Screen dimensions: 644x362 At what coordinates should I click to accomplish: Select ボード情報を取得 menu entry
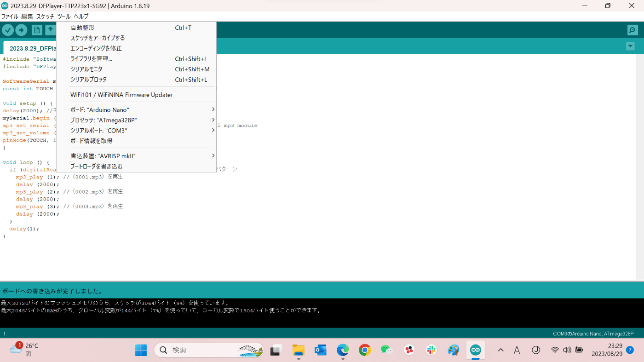(136, 141)
